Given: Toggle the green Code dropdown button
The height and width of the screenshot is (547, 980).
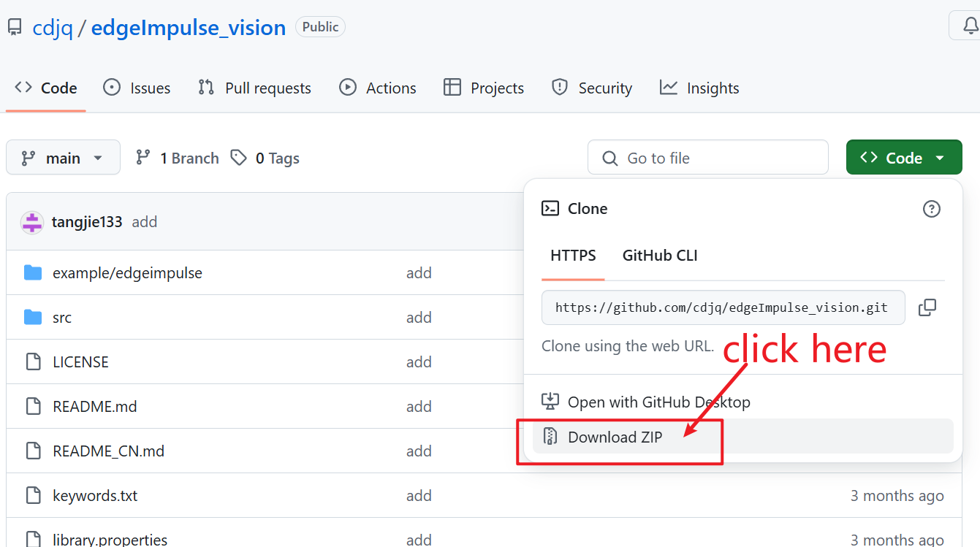Looking at the screenshot, I should click(x=904, y=158).
